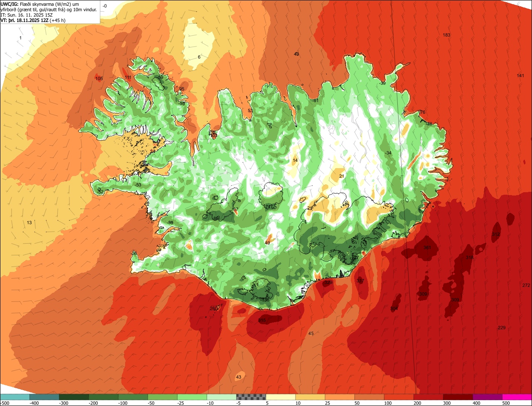Click the '141' flux value near the right edge
Image resolution: width=532 pixels, height=406 pixels.
(520, 76)
